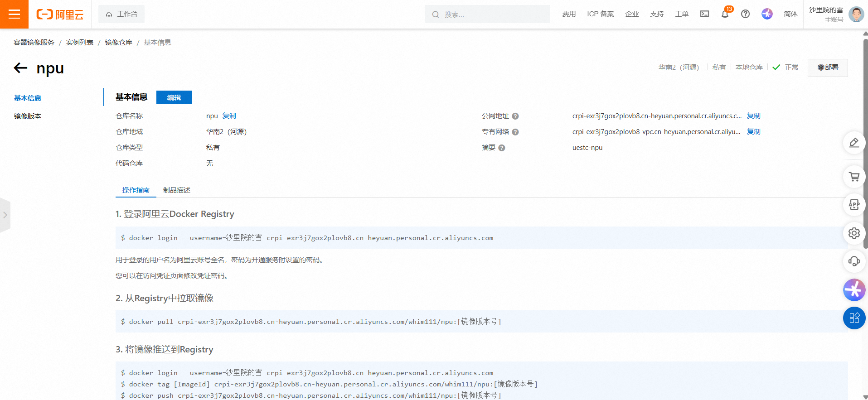Screen dimensions: 868x400
Task: Launch Cloud Shell terminal icon
Action: [x=704, y=14]
